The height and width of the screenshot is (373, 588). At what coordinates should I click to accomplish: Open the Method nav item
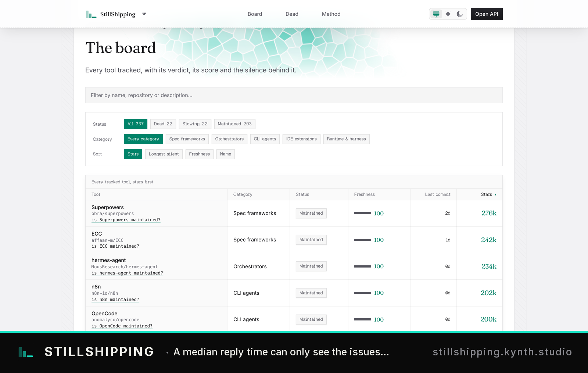pyautogui.click(x=331, y=14)
